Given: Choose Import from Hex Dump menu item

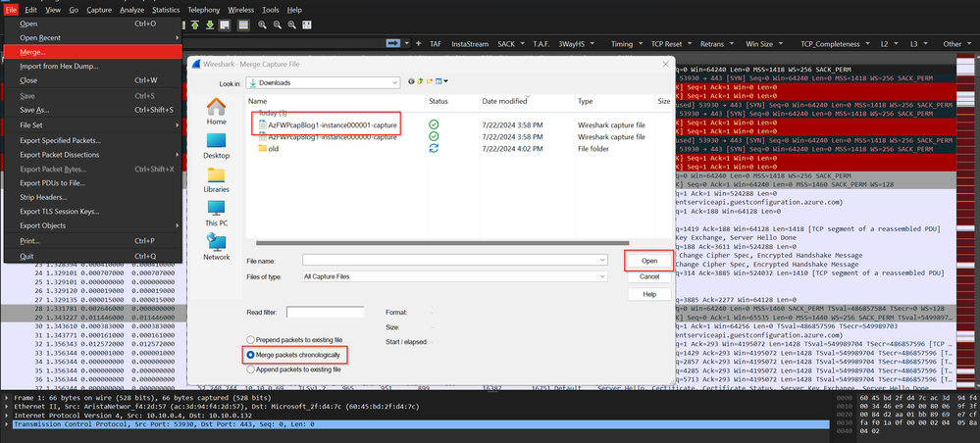Looking at the screenshot, I should 92,67.
